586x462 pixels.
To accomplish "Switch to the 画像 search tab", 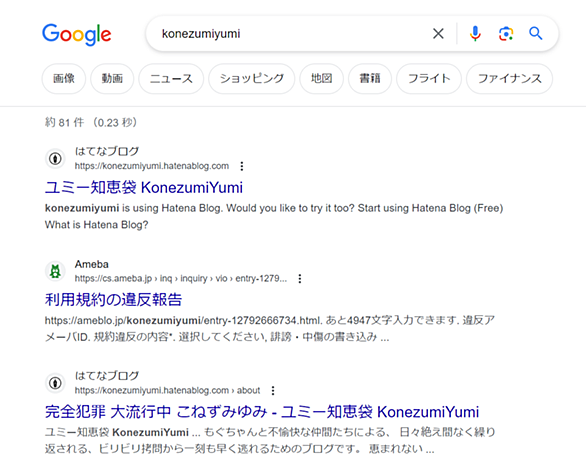I will coord(64,78).
